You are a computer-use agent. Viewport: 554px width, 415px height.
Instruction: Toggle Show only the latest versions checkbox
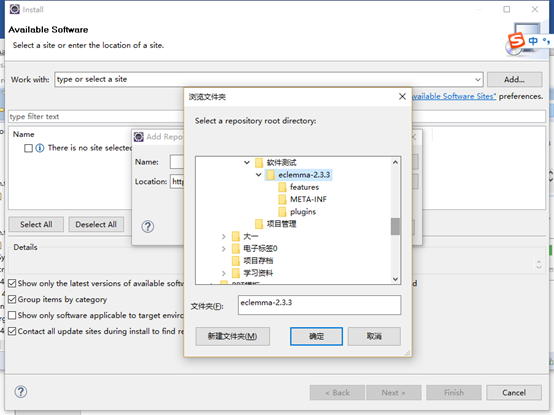point(12,283)
